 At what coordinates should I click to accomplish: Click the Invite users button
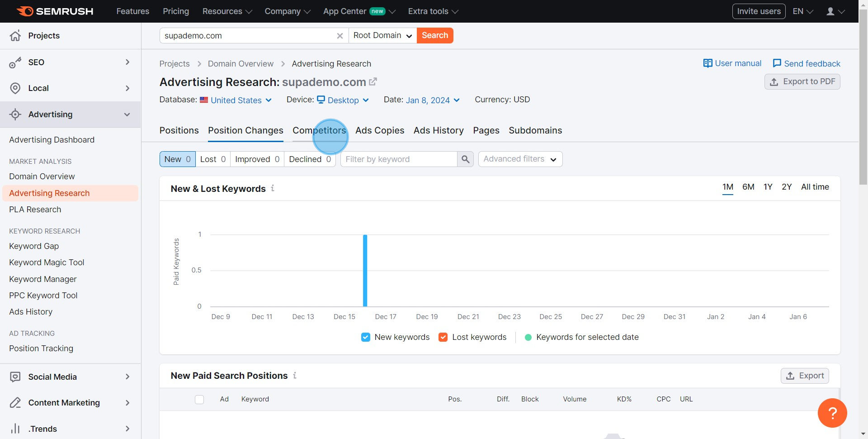[759, 11]
